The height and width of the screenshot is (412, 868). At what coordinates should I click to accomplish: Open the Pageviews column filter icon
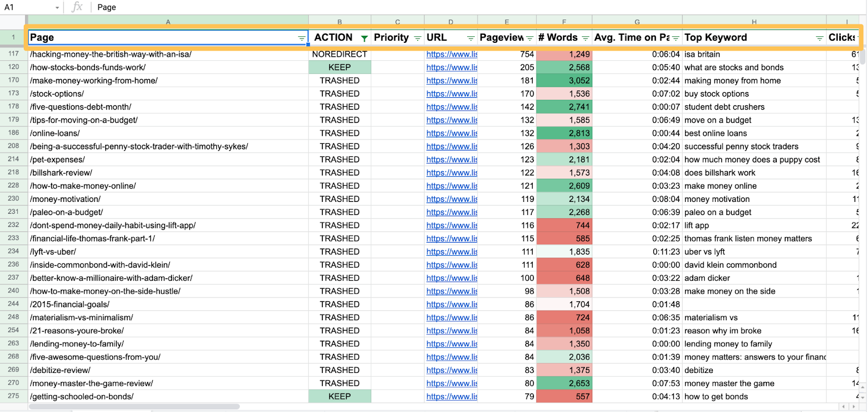[529, 38]
